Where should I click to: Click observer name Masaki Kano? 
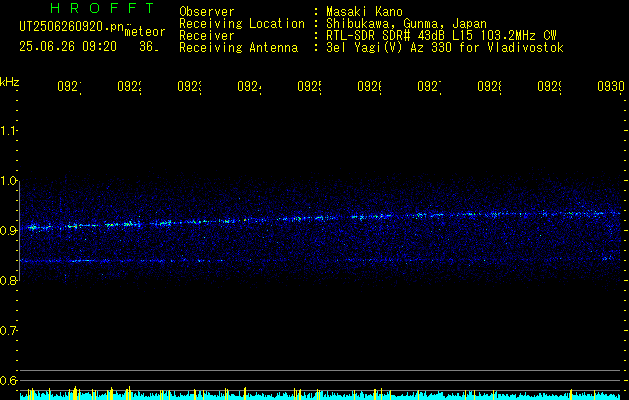point(364,12)
